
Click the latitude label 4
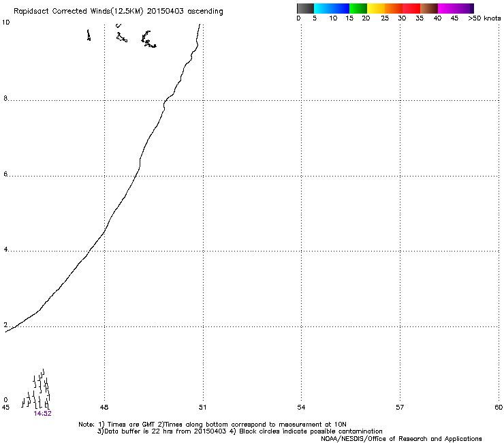(x=5, y=249)
